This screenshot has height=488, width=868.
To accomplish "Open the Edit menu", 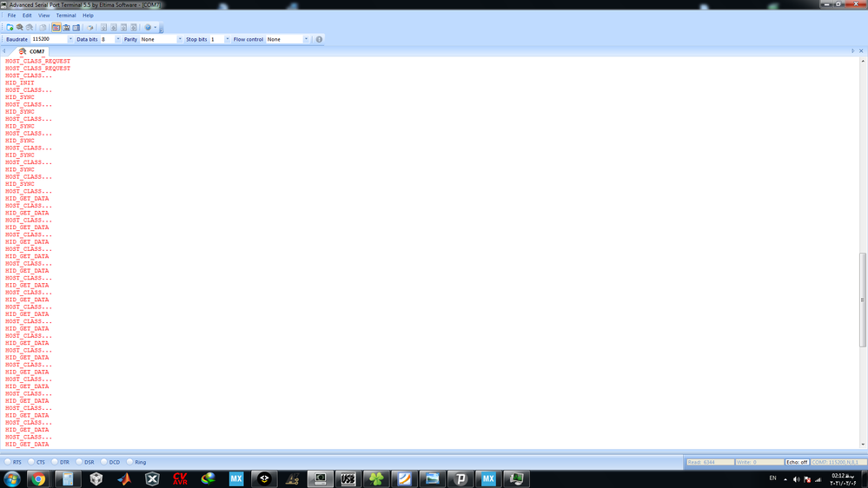I will tap(27, 16).
